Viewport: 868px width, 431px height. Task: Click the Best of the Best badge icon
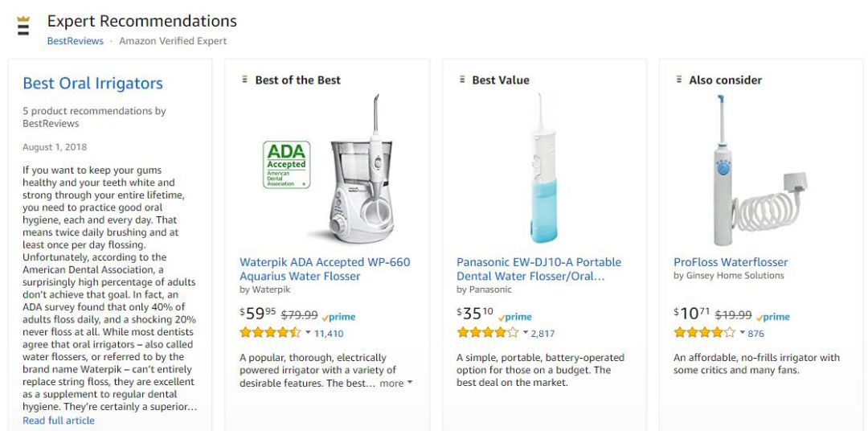(x=244, y=80)
